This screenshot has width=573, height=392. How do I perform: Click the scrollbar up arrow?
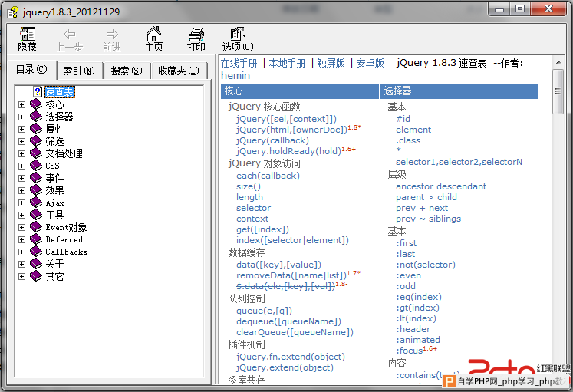point(558,62)
